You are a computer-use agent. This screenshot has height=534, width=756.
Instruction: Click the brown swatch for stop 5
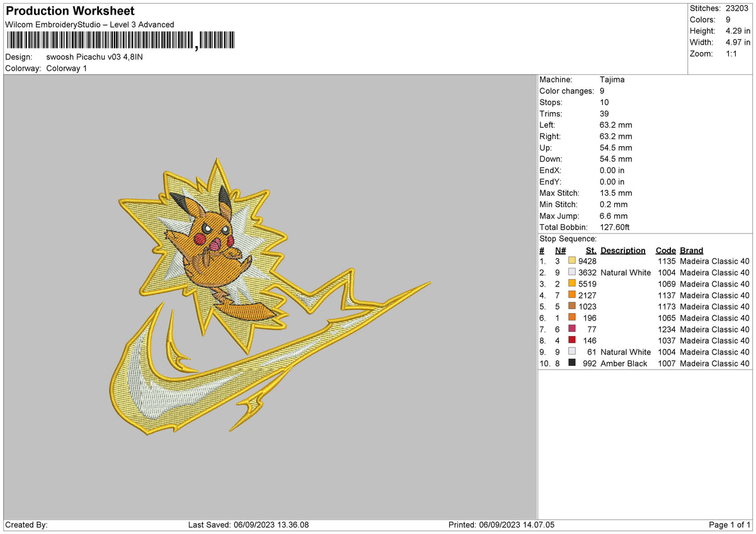(x=571, y=307)
